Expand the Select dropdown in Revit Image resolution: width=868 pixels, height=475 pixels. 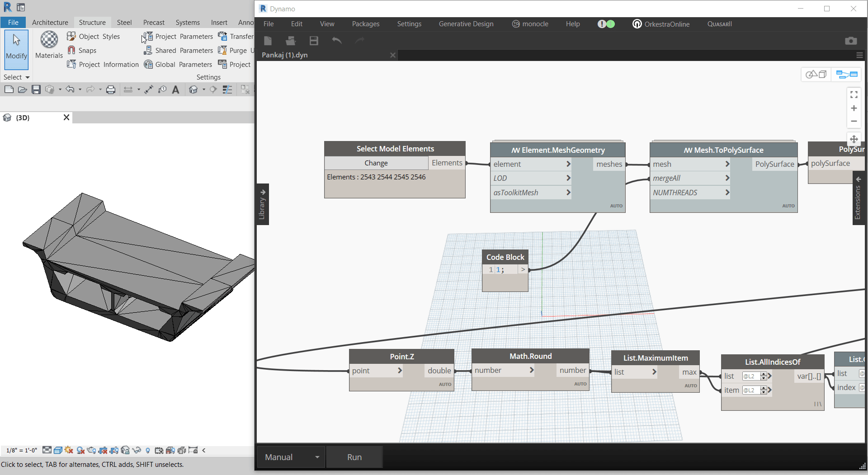(x=17, y=77)
